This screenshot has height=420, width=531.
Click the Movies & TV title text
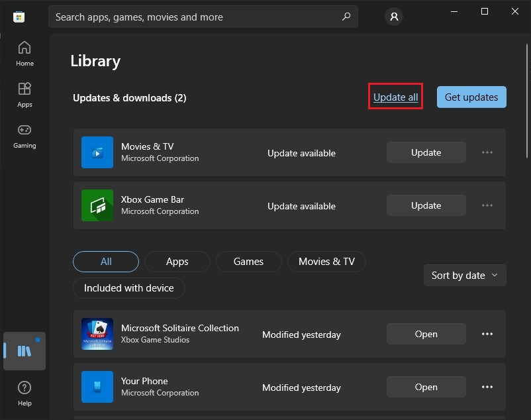tap(147, 146)
